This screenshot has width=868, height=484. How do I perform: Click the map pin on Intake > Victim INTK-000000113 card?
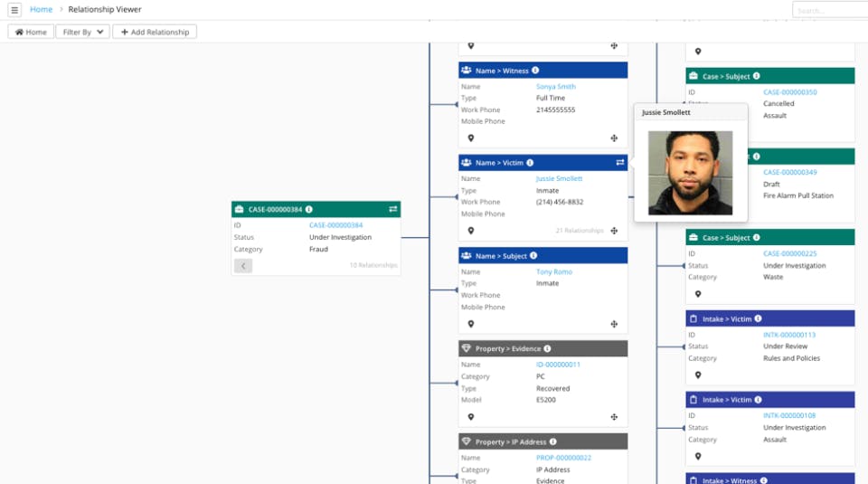[698, 375]
